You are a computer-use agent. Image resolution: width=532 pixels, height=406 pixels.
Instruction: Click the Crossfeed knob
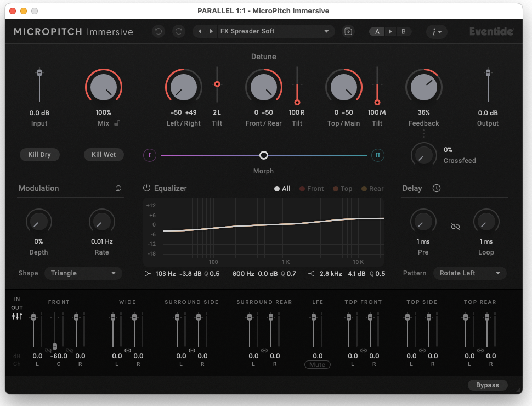424,155
